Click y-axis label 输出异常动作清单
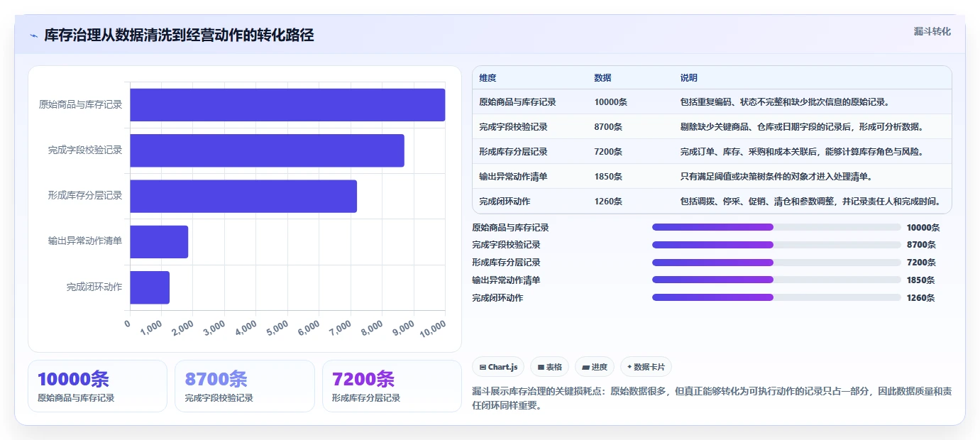This screenshot has width=980, height=440. click(x=85, y=241)
